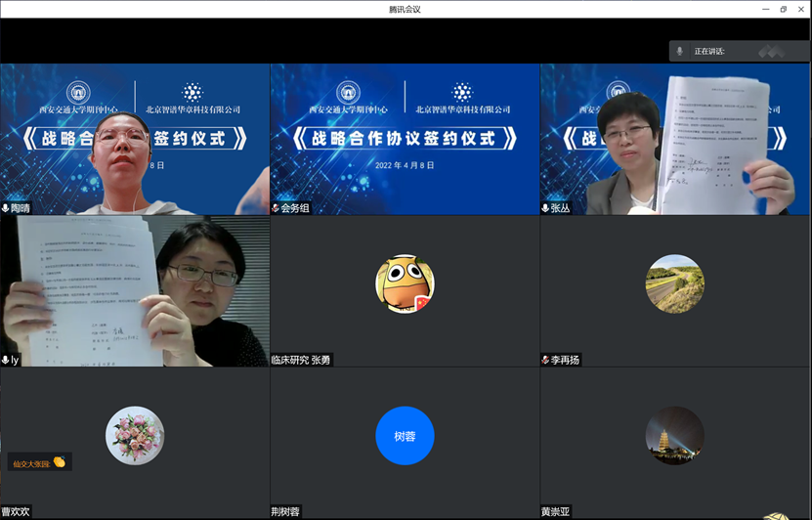Select the cartoon avatar of 临床研究 张勇
The image size is (812, 520).
click(x=405, y=283)
